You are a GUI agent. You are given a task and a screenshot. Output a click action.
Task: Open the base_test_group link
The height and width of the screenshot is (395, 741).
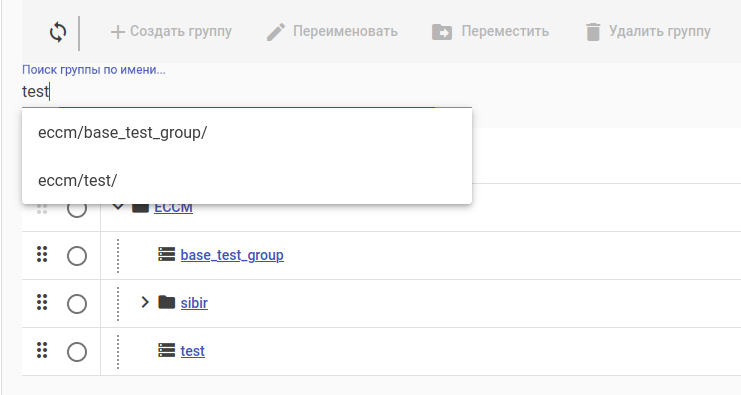pos(232,255)
